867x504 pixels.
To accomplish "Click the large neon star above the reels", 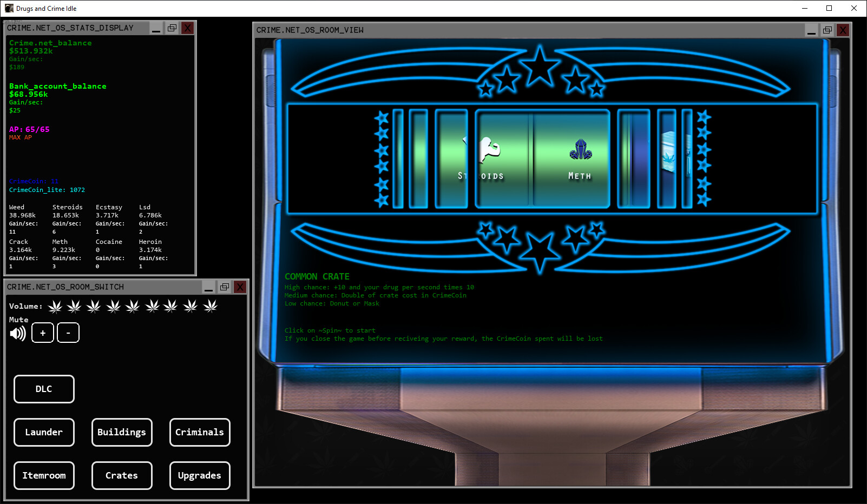I will coord(540,68).
